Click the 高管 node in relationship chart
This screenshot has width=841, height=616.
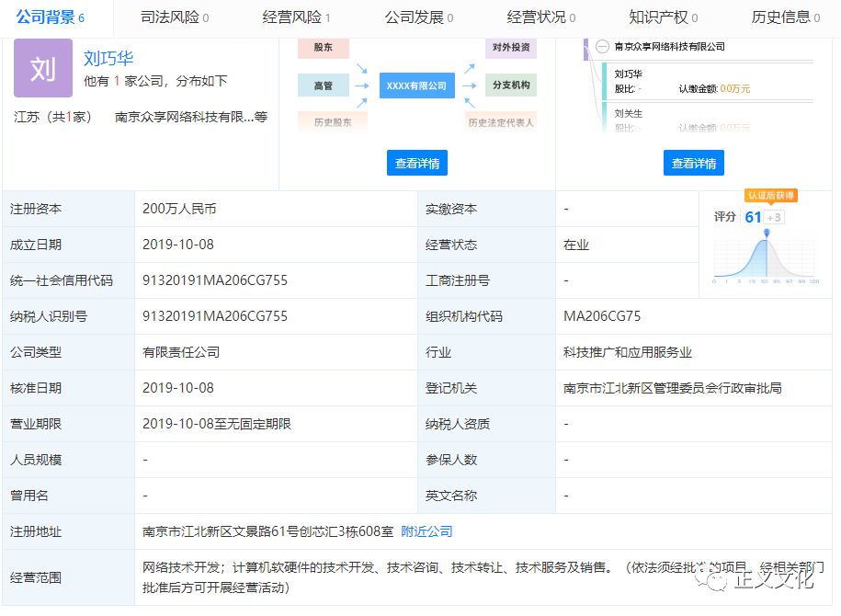[324, 86]
